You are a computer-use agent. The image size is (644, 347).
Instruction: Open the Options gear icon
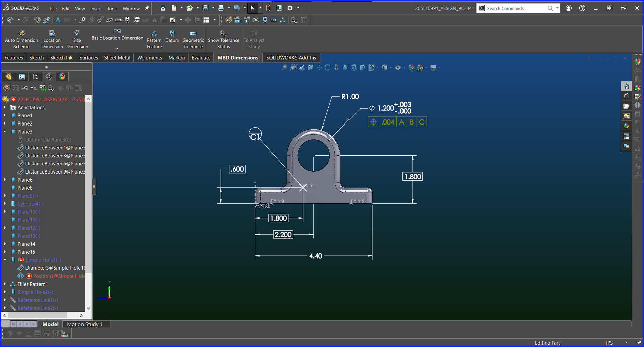click(x=290, y=8)
